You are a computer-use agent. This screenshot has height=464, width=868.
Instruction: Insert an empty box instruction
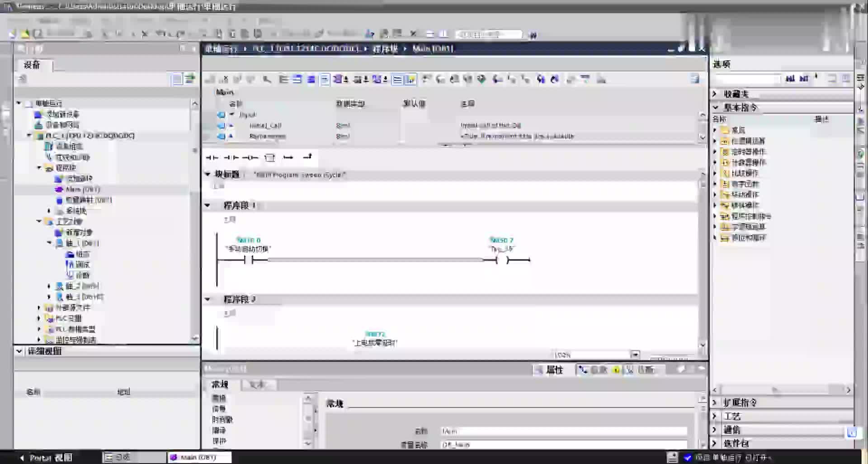click(x=269, y=157)
